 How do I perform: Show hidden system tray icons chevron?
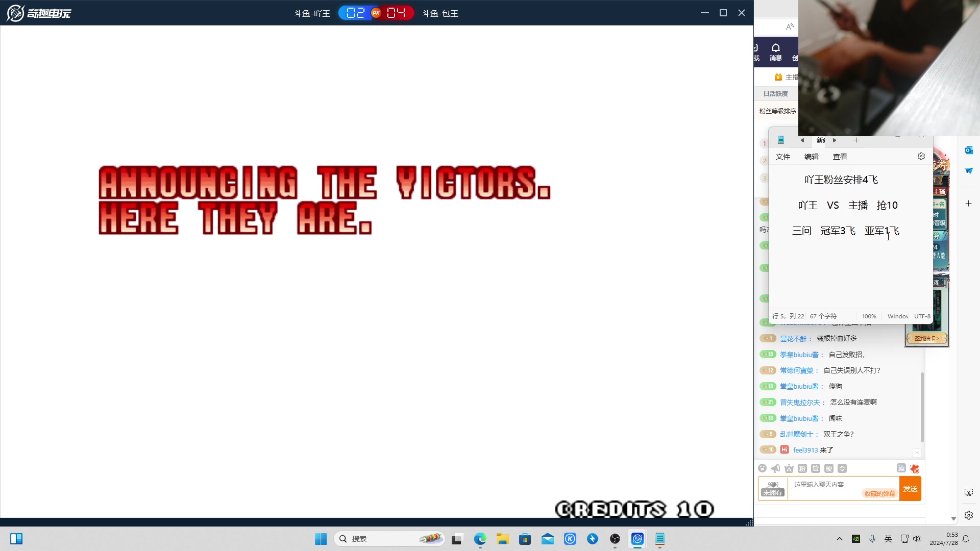[x=839, y=539]
